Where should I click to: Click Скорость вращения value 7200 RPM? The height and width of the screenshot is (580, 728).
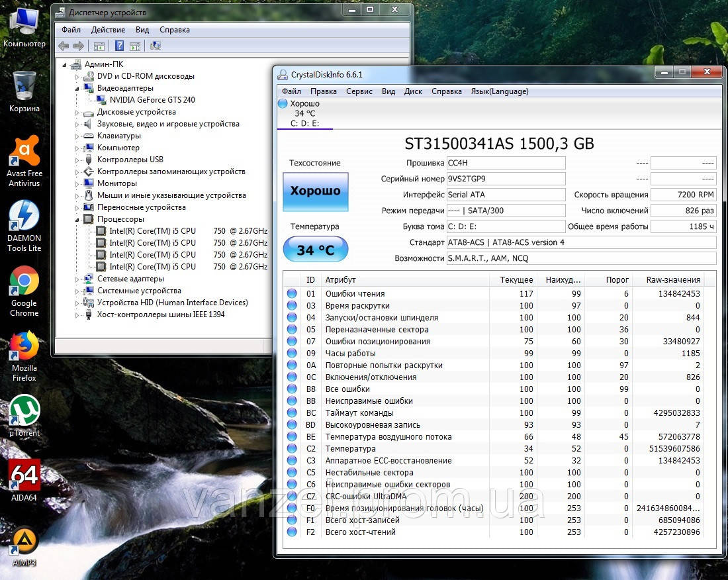pos(684,195)
